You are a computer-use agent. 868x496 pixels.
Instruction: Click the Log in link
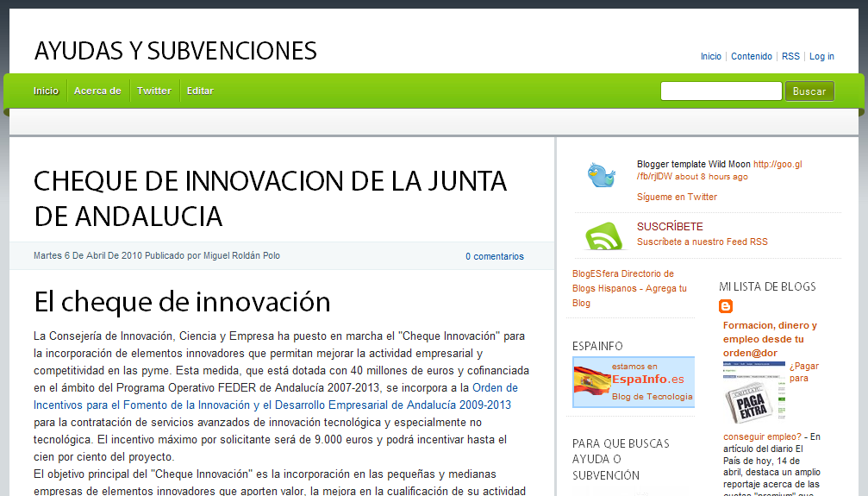pos(821,57)
